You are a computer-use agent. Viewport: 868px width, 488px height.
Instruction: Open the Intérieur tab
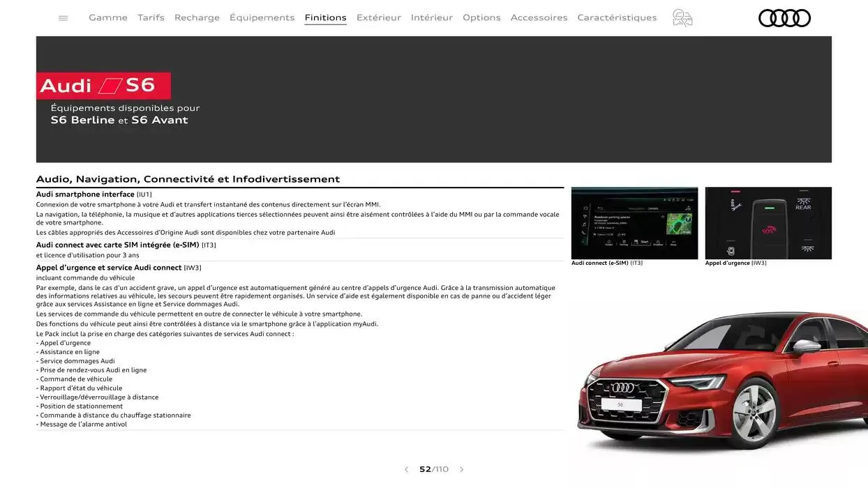click(x=431, y=17)
